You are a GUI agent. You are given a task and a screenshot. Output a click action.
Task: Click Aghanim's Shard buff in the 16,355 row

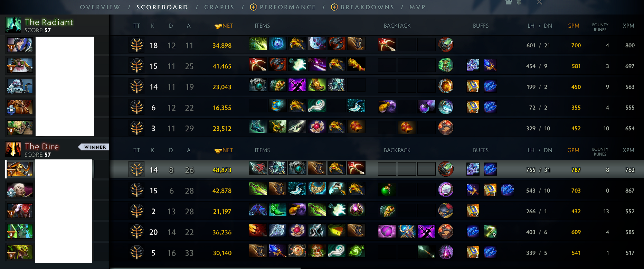click(x=490, y=107)
